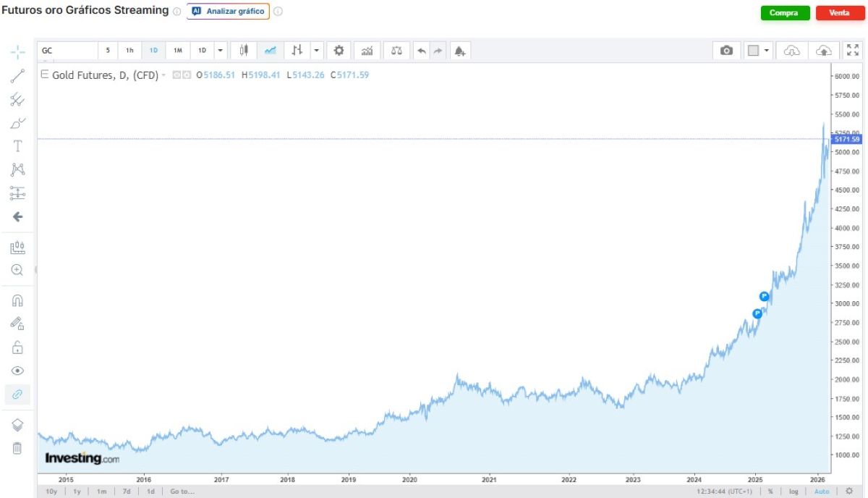Viewport: 868px width, 498px height.
Task: Toggle Auto scale at bottom right
Action: tap(822, 491)
